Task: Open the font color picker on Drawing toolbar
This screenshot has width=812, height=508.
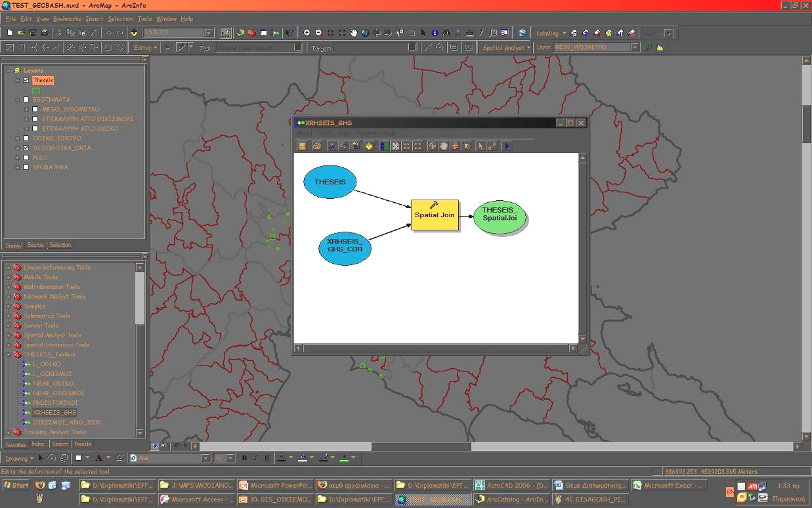Action: point(290,458)
